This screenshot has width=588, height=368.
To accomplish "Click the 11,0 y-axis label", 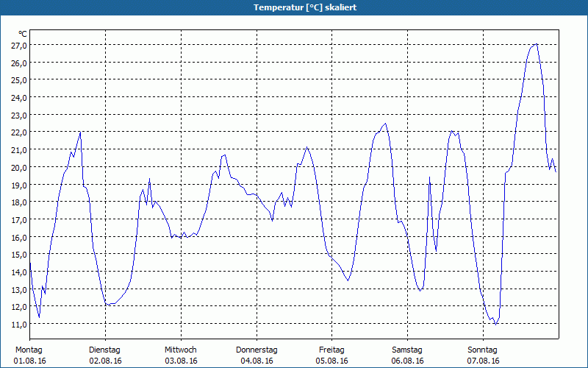I will 19,325.
